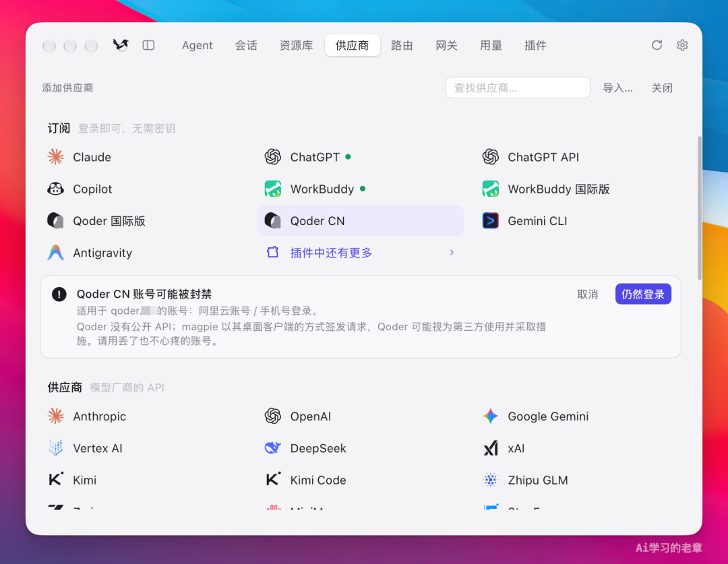
Task: Go to the 路由 tab
Action: [402, 45]
